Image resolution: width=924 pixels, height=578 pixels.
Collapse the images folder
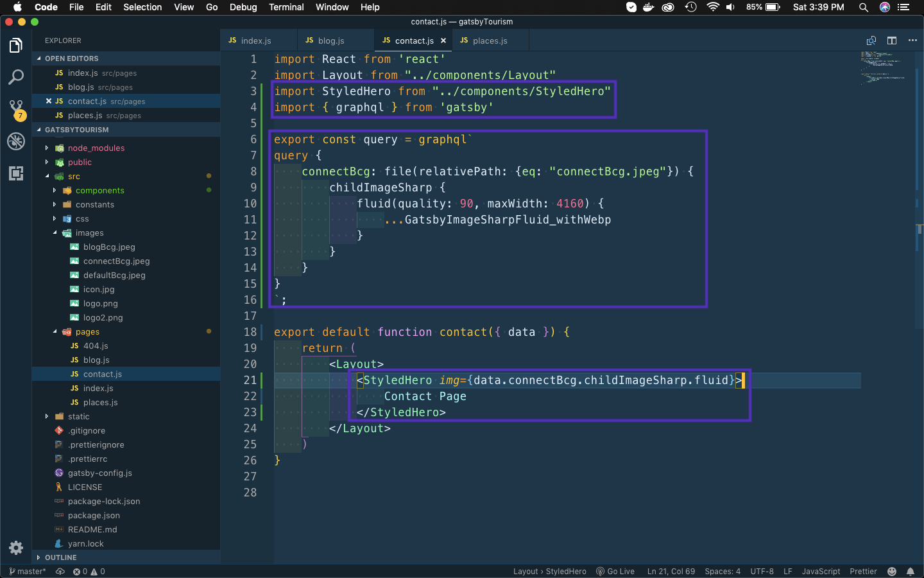89,233
